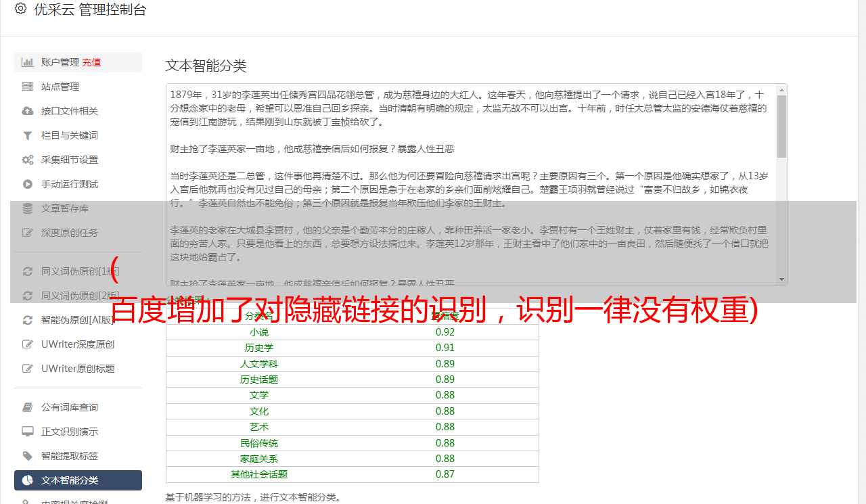Viewport: 866px width, 504px height.
Task: Click the gear icon beside 优采云 管理控制台
Action: coord(20,9)
